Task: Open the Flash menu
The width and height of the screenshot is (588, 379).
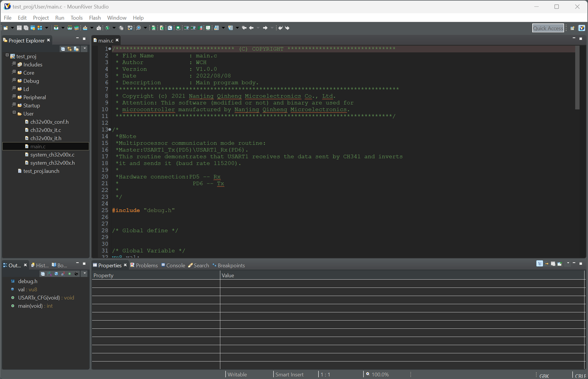Action: pyautogui.click(x=95, y=18)
